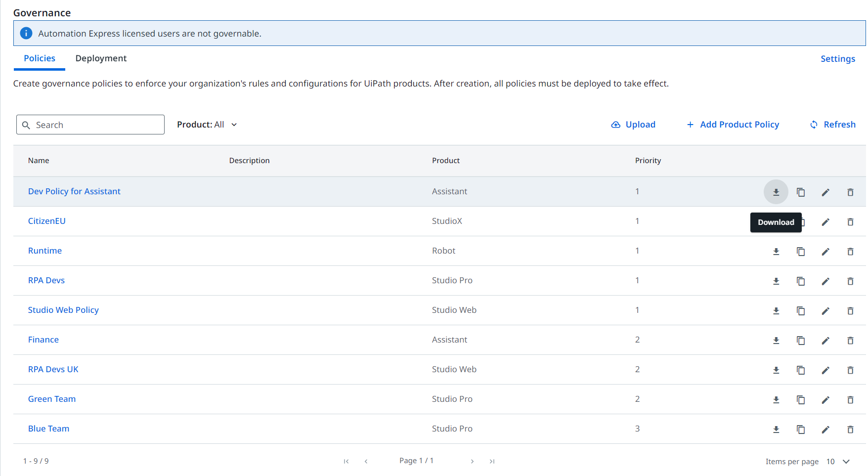The width and height of the screenshot is (868, 476).
Task: Download the Dev Policy for Assistant policy
Action: pos(776,192)
